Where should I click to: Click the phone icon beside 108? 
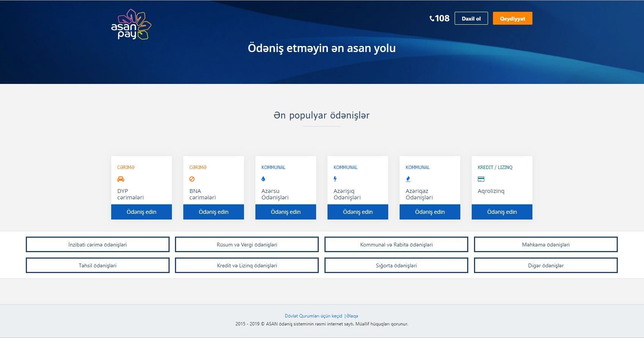click(431, 19)
